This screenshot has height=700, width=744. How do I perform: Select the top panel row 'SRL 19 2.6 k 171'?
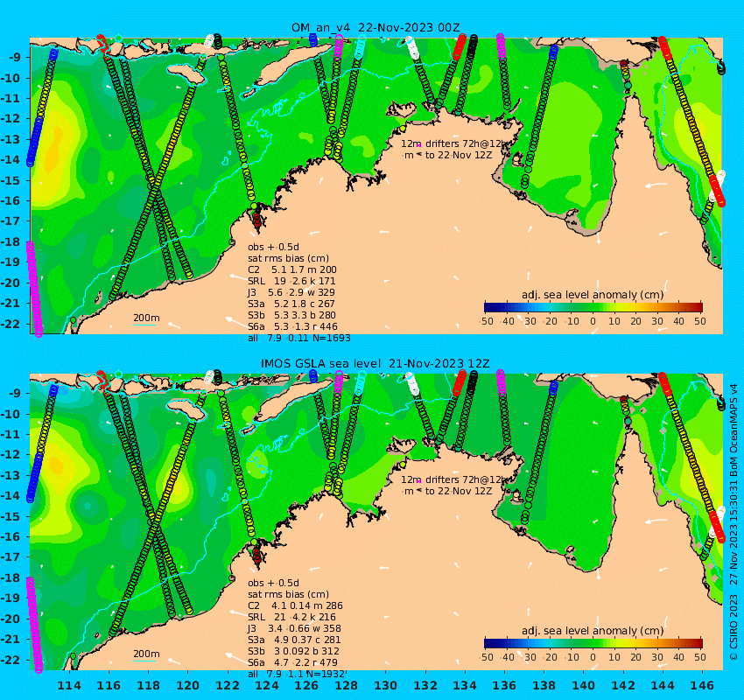[x=291, y=281]
